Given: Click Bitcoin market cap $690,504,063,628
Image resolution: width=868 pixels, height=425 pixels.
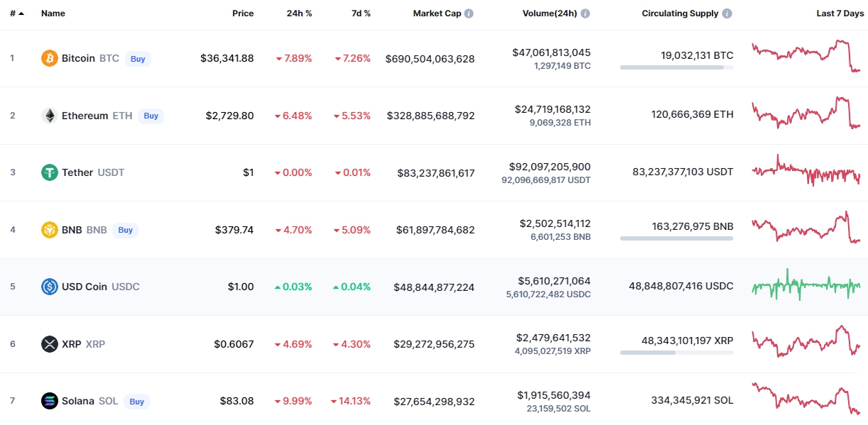Looking at the screenshot, I should click(x=430, y=59).
